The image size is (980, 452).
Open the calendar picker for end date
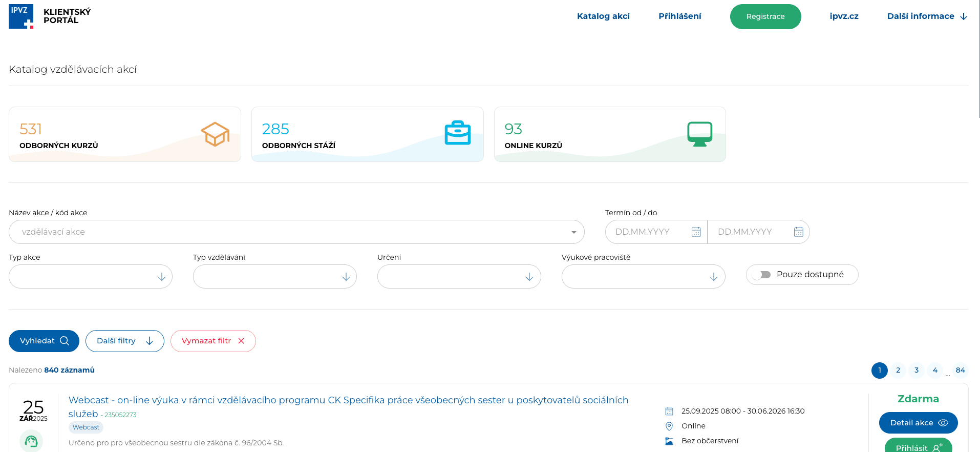pos(798,232)
